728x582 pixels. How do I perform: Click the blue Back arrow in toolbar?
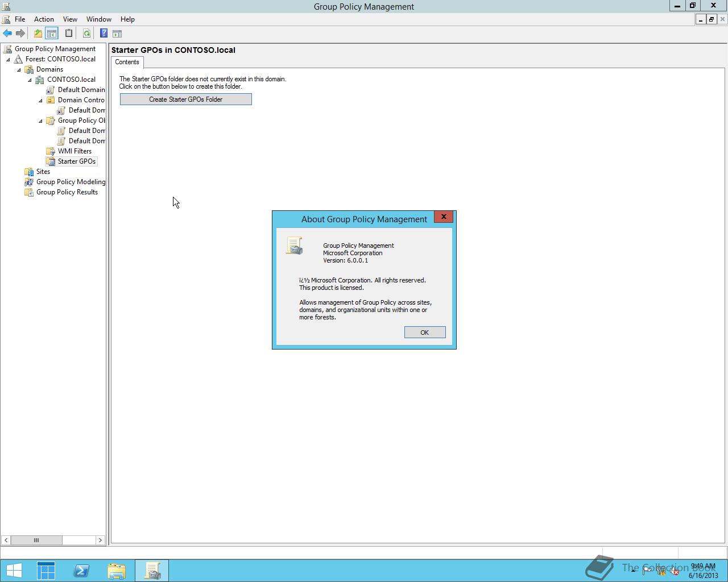point(7,34)
